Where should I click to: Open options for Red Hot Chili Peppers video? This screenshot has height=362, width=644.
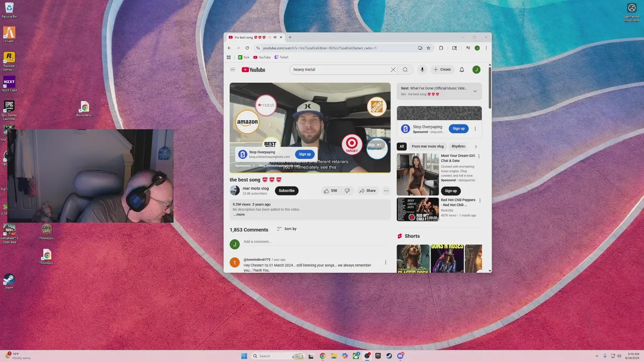479,201
